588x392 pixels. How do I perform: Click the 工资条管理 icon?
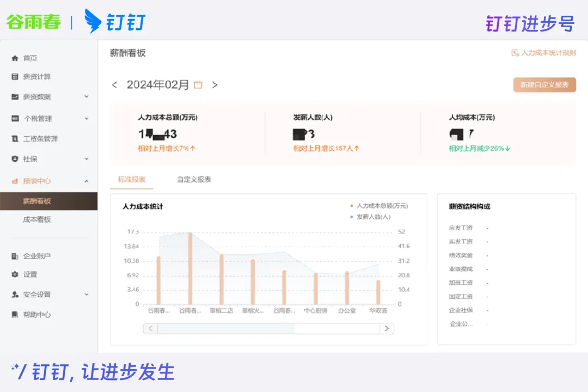(15, 139)
